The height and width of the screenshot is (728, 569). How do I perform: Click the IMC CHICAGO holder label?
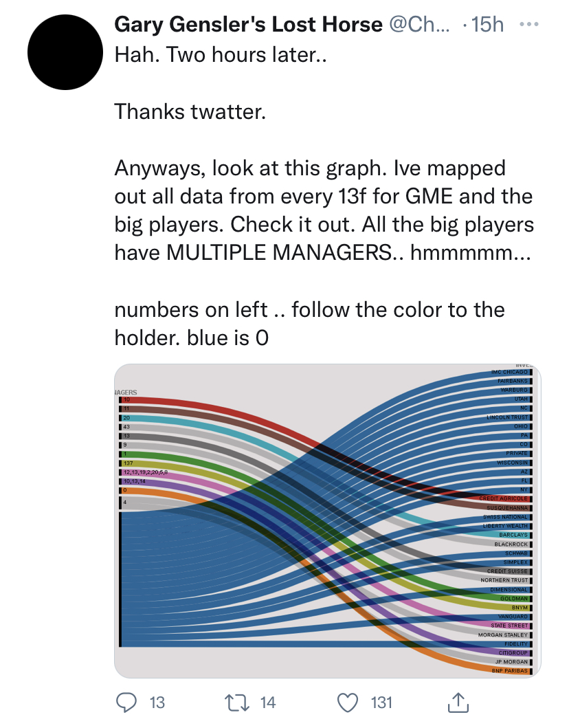[x=509, y=372]
